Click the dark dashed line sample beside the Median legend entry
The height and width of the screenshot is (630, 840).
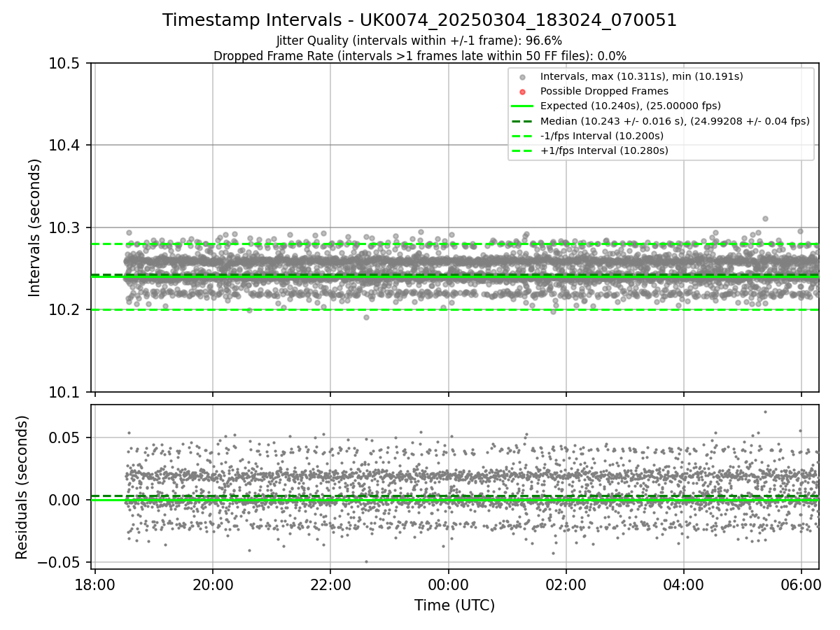click(522, 121)
